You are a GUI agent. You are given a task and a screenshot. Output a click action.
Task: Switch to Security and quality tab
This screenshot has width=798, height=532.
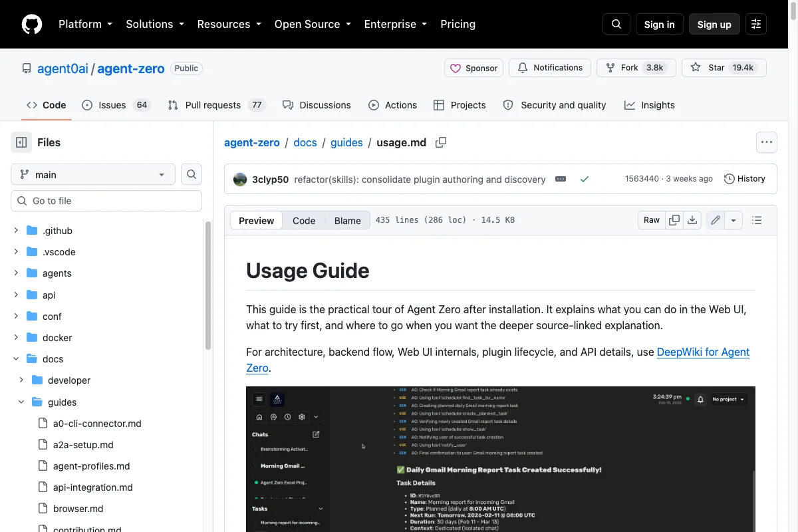(555, 105)
